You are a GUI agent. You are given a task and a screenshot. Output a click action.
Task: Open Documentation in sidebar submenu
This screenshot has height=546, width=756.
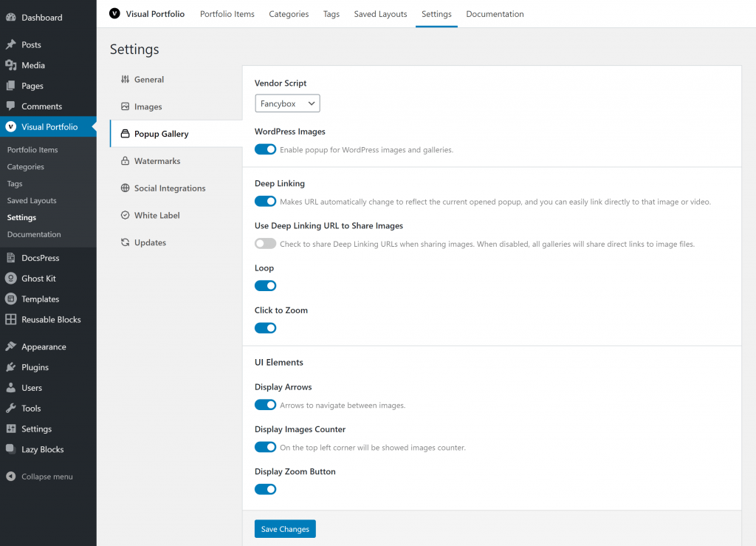tap(34, 234)
